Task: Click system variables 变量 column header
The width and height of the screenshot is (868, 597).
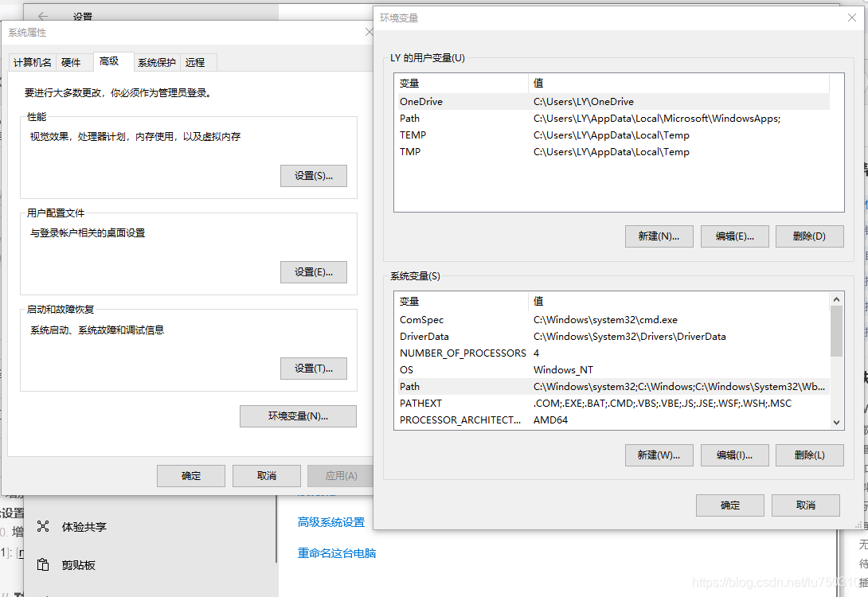Action: 462,302
